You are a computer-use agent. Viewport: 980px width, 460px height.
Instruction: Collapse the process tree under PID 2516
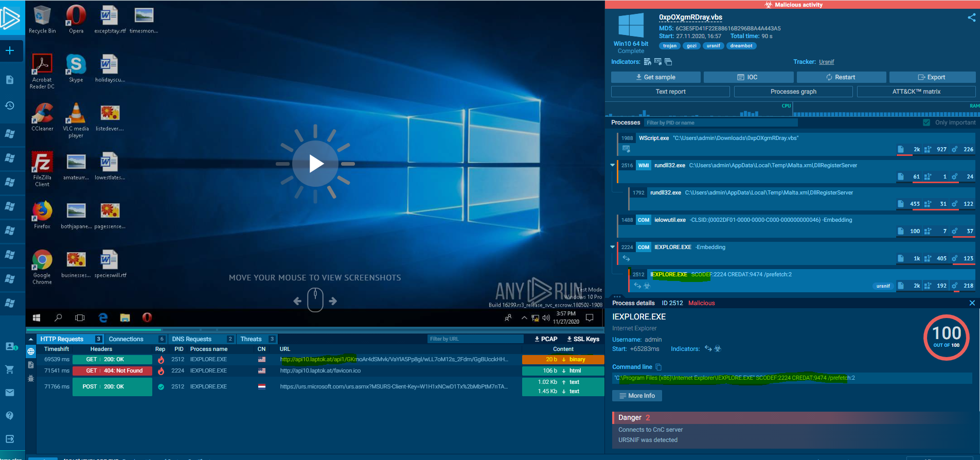tap(612, 165)
